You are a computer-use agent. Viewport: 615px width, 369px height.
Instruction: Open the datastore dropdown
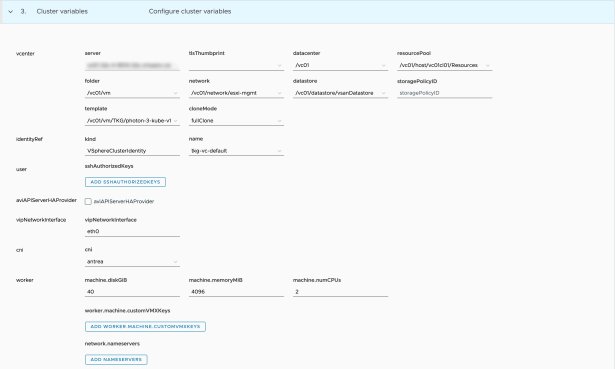tap(340, 93)
